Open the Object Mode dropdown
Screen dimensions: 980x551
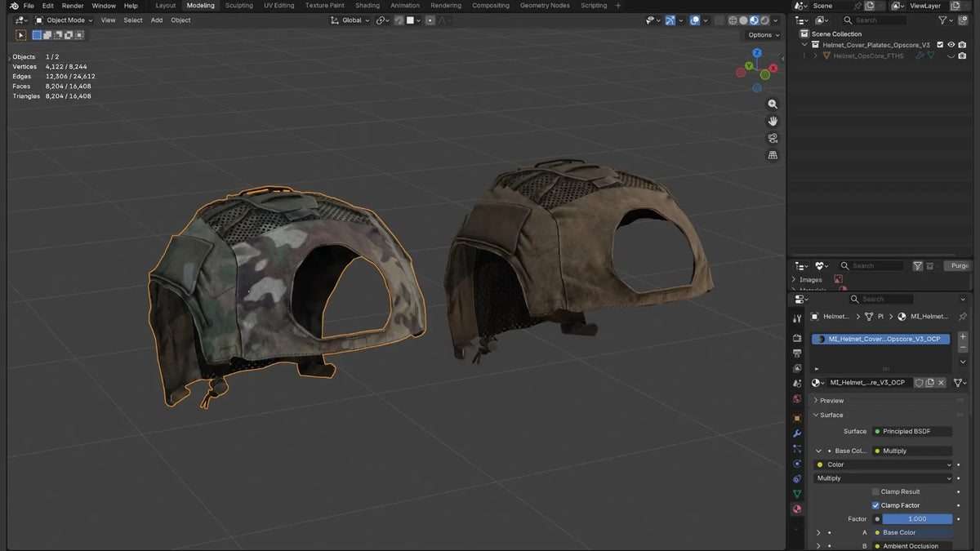tap(64, 20)
